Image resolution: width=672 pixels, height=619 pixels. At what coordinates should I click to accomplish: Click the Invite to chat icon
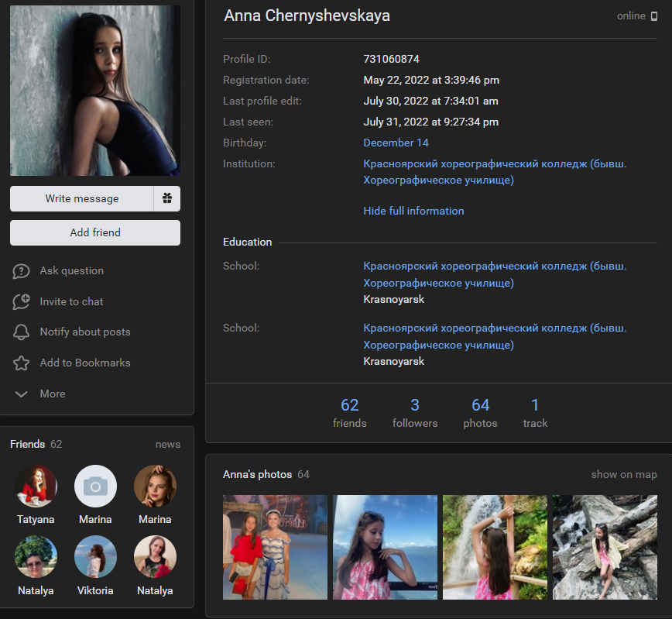(x=22, y=302)
